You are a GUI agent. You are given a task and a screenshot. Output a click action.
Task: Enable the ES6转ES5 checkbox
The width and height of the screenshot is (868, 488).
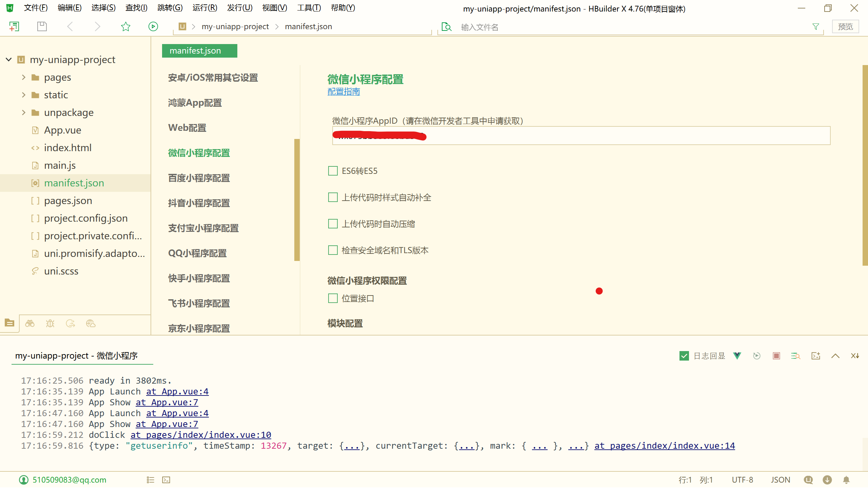[333, 171]
